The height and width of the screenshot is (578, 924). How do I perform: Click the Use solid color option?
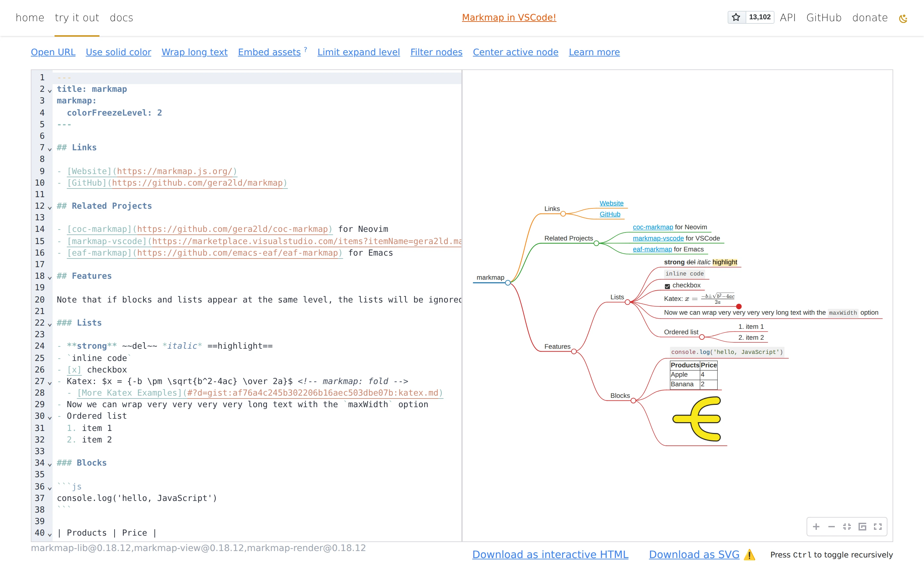118,52
